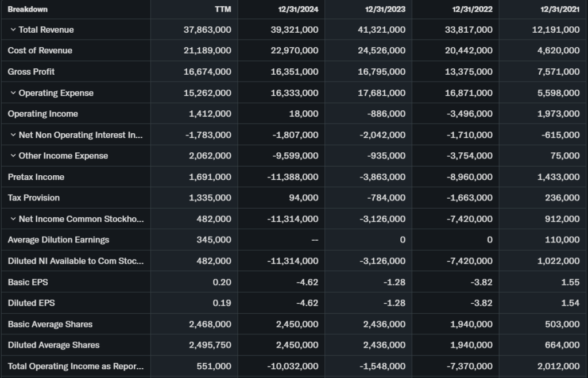Expand Net Income Common Stockholders chevron
The width and height of the screenshot is (588, 378).
point(13,219)
